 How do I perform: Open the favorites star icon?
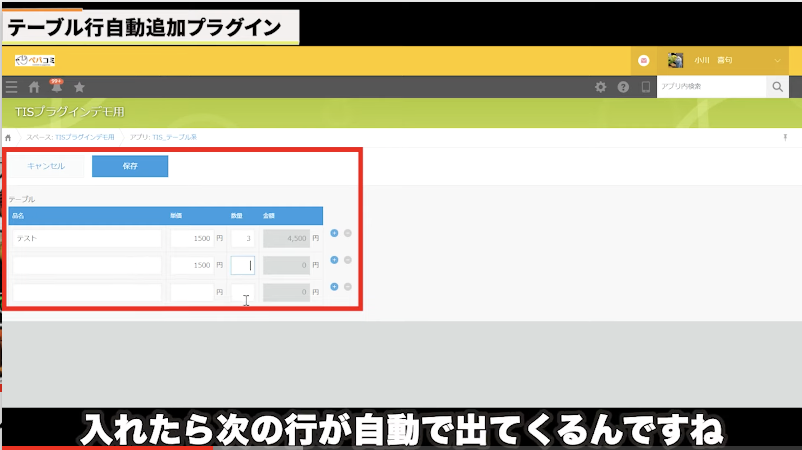pos(80,87)
